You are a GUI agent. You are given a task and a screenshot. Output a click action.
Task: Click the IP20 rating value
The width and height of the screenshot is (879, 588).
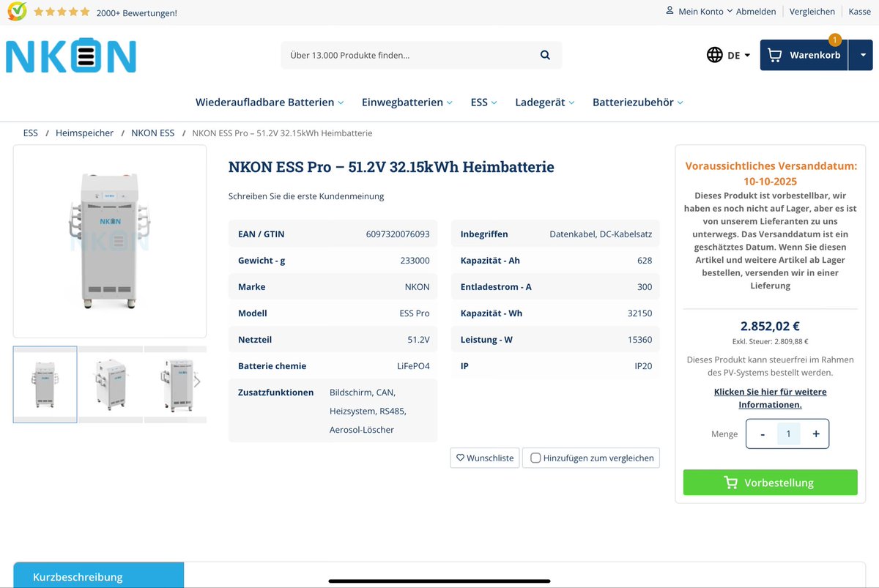[643, 366]
